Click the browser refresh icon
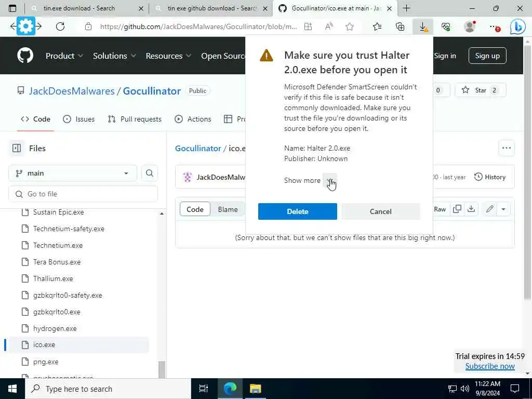Image resolution: width=532 pixels, height=399 pixels. pyautogui.click(x=60, y=26)
